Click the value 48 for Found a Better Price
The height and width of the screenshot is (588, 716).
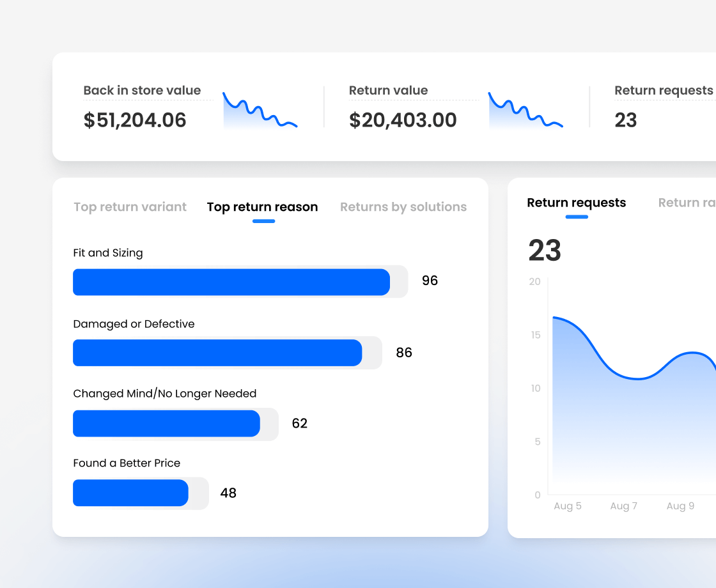228,493
